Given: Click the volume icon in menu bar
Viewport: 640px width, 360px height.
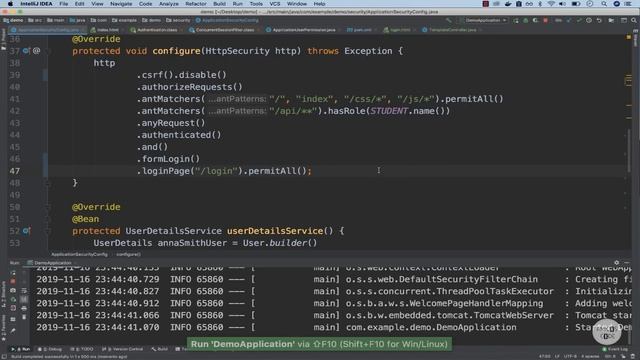Looking at the screenshot, I should coord(562,4).
